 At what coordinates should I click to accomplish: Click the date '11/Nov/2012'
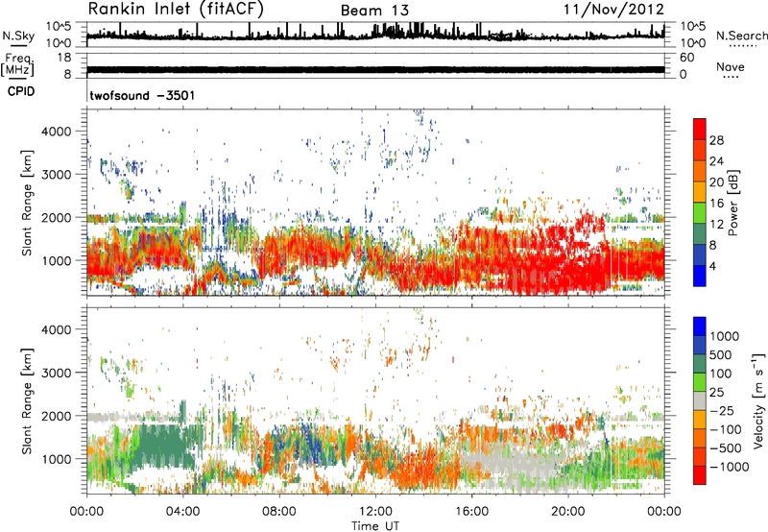[613, 10]
